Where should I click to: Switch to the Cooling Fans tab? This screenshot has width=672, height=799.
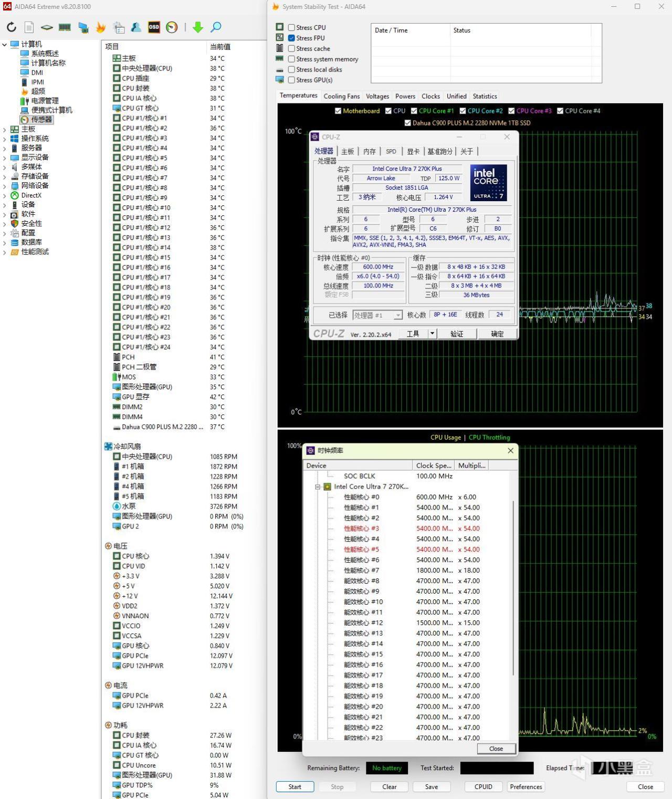(x=342, y=96)
